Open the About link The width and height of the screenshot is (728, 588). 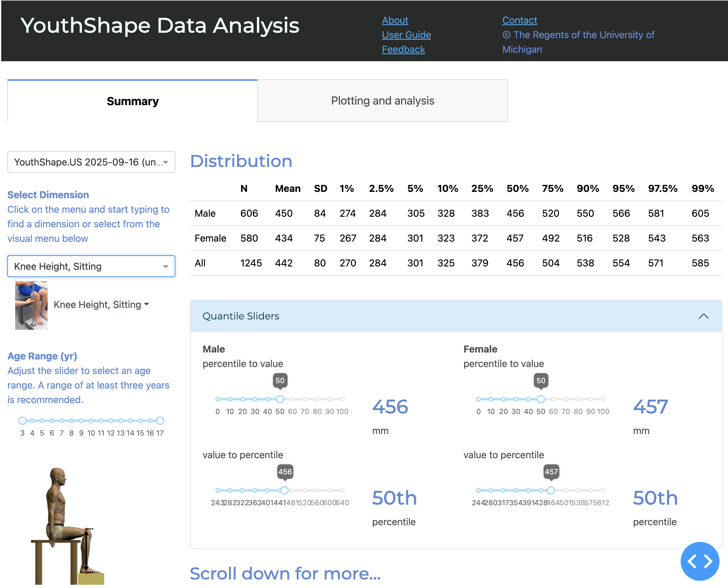click(x=395, y=20)
